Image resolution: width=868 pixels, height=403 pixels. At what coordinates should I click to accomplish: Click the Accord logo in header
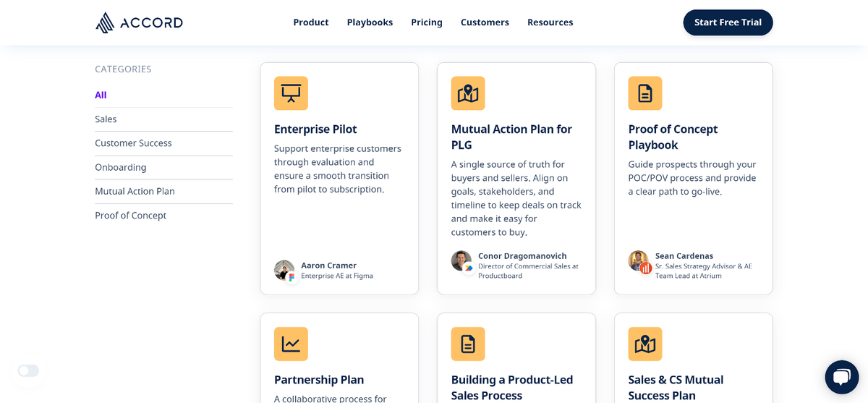pos(139,22)
